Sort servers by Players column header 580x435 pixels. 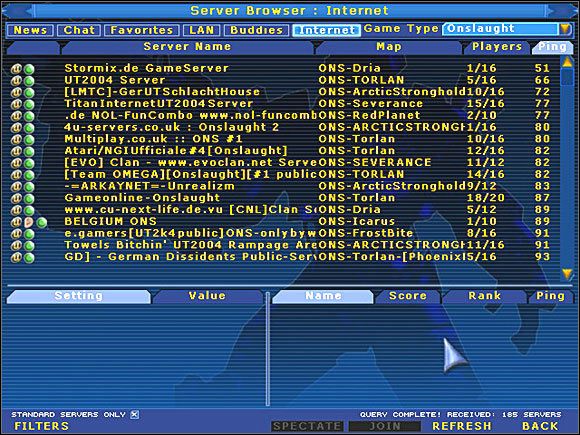[497, 47]
